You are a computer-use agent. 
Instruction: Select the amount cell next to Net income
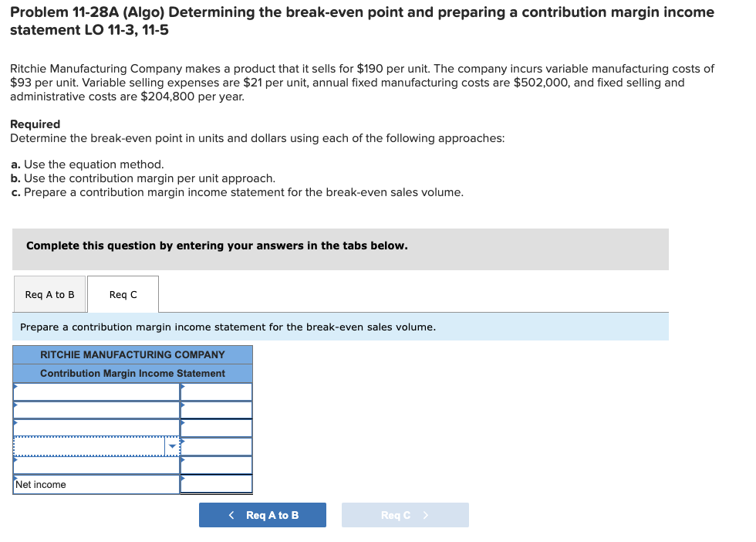pos(216,484)
